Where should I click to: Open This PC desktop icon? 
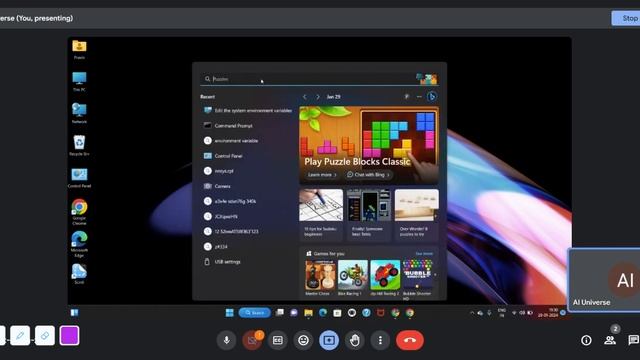(79, 81)
